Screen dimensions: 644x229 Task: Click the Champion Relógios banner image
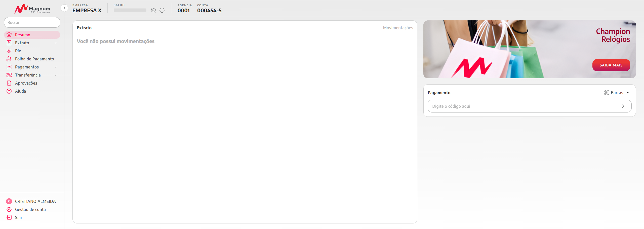[530, 49]
